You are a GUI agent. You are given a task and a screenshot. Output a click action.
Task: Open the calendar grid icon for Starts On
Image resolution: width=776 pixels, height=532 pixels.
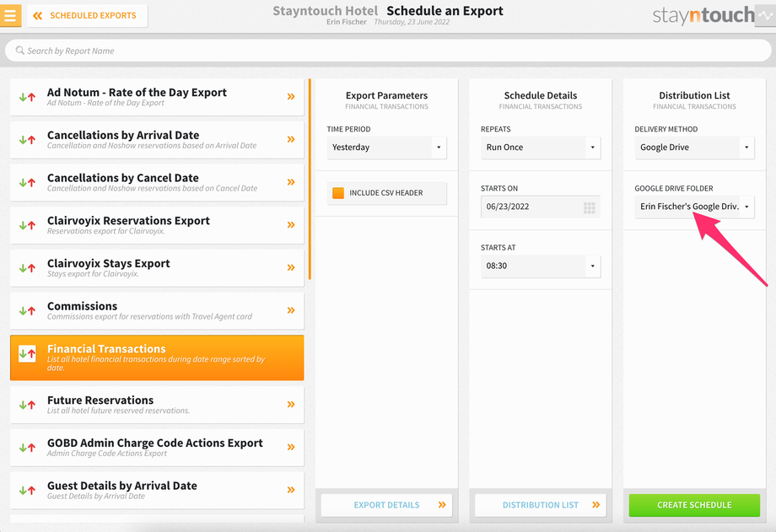[589, 207]
